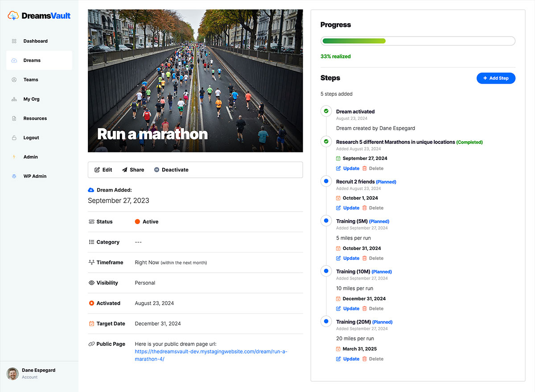The image size is (535, 392).
Task: Click Deactivate to pause the dream
Action: click(171, 170)
